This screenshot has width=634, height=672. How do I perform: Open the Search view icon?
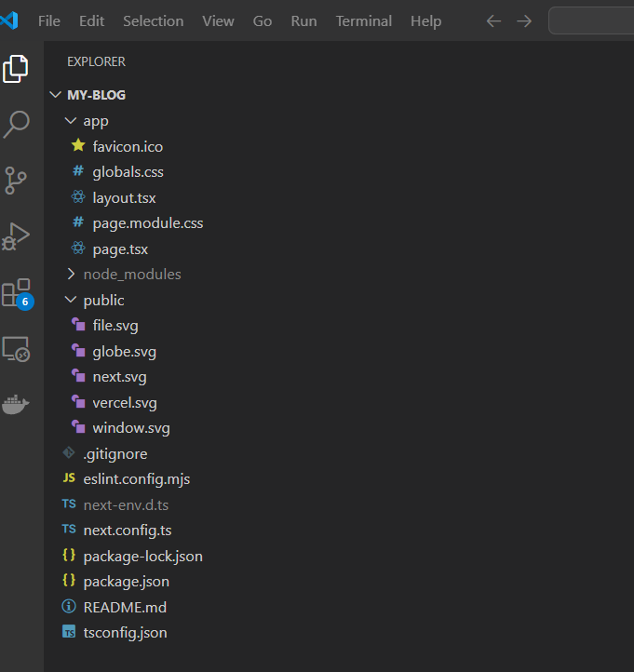[x=17, y=124]
